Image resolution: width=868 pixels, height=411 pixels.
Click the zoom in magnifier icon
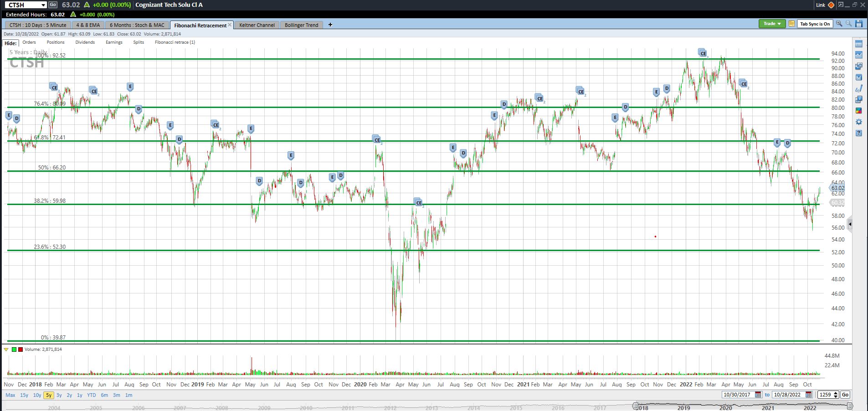tap(839, 24)
